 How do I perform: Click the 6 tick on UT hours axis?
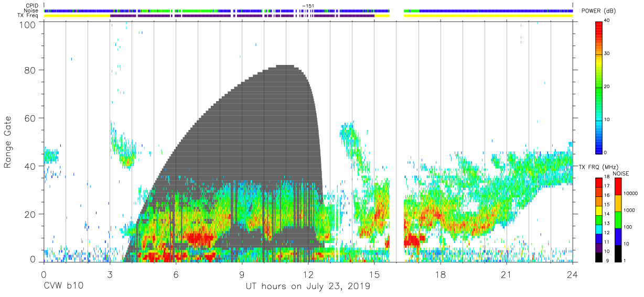pos(176,274)
